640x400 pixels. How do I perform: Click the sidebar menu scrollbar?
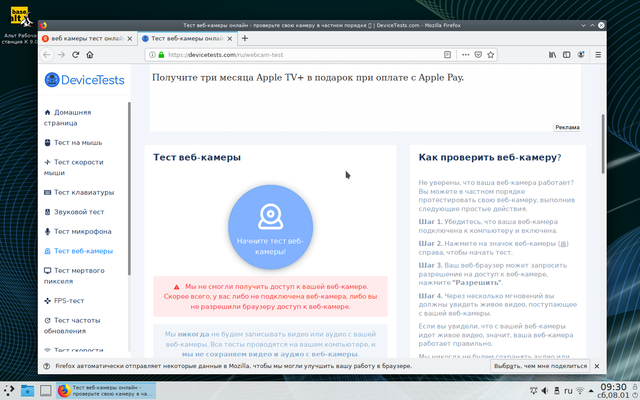click(129, 188)
